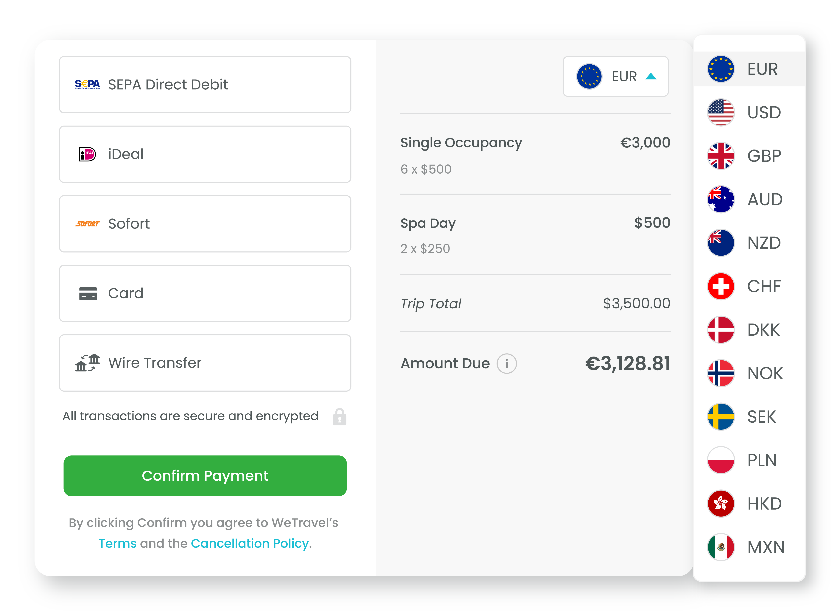Click the Hong Kong flag icon
The width and height of the screenshot is (840, 616).
pyautogui.click(x=720, y=503)
